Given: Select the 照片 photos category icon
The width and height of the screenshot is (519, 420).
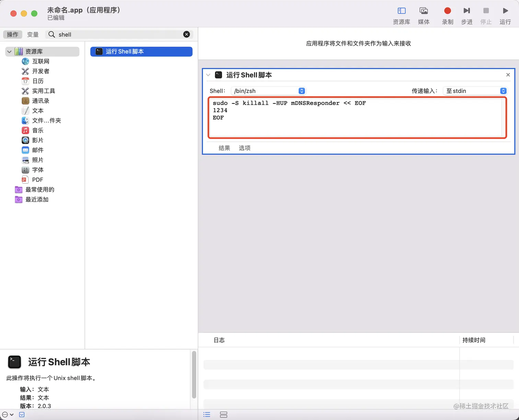Looking at the screenshot, I should (x=25, y=160).
